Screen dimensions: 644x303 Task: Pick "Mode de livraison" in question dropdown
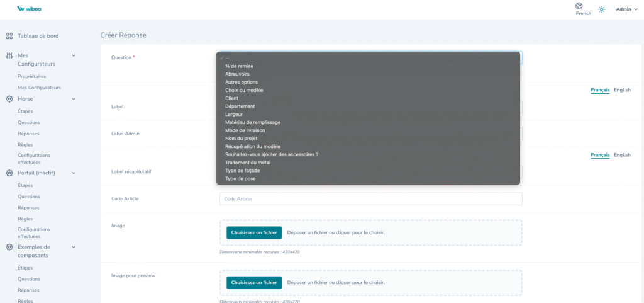tap(246, 130)
